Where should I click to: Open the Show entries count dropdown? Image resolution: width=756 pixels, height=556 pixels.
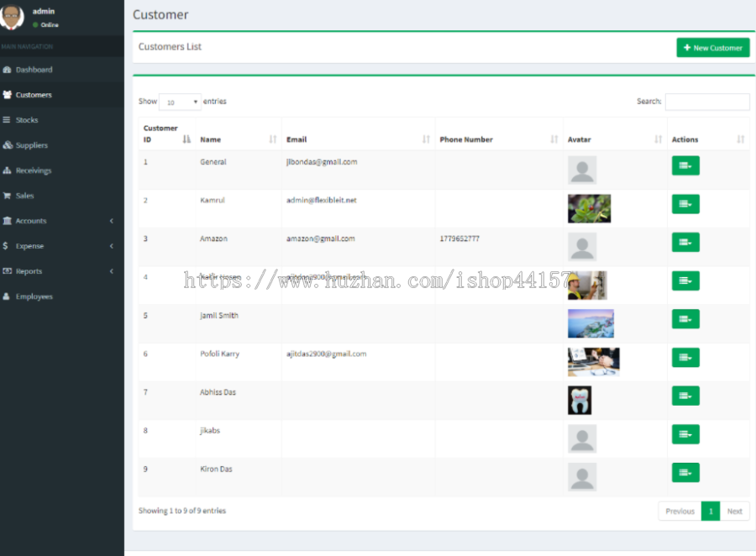pyautogui.click(x=180, y=102)
